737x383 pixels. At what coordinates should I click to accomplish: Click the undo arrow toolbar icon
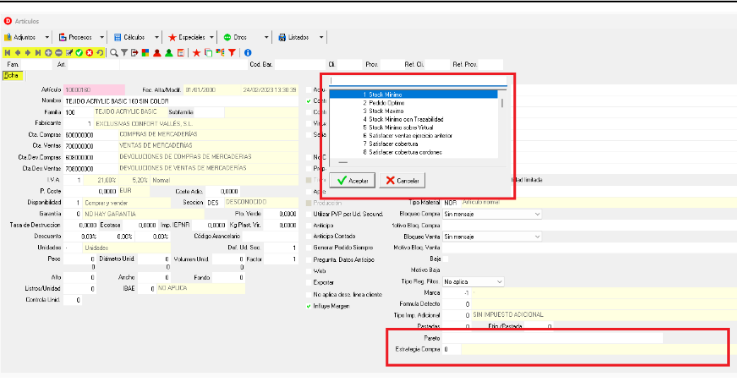pos(100,53)
